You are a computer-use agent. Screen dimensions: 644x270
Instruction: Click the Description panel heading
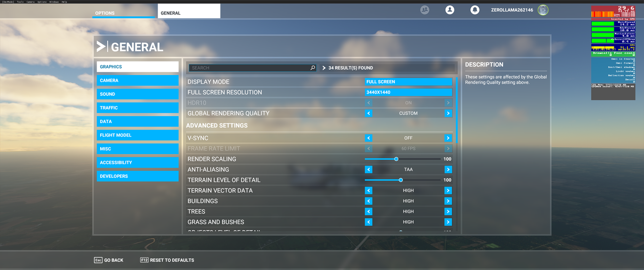click(484, 64)
